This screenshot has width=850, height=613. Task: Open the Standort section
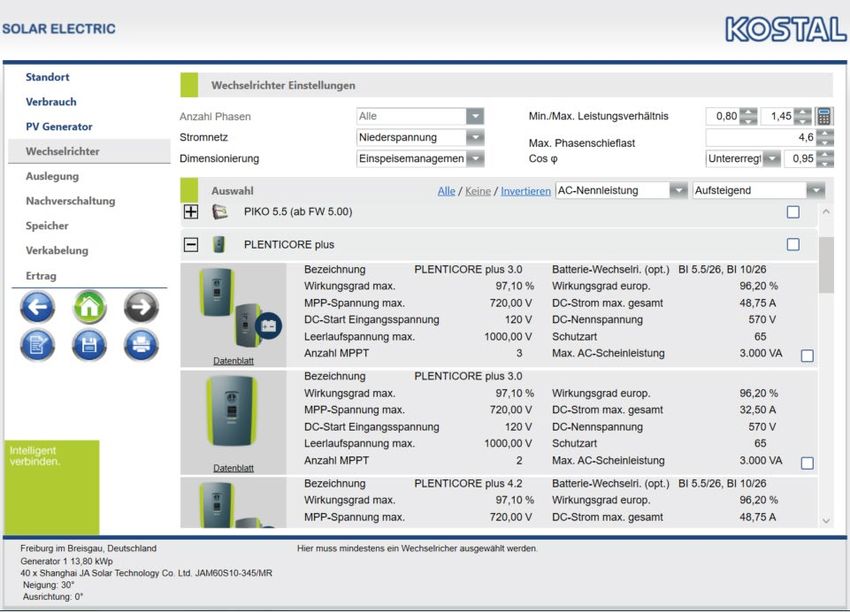tap(47, 77)
